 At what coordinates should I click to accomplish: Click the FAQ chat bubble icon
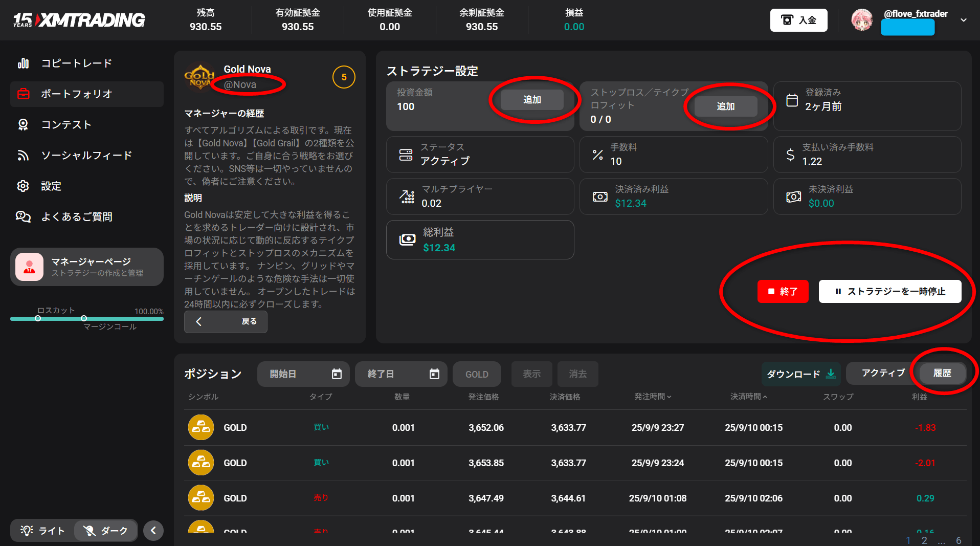(x=23, y=217)
